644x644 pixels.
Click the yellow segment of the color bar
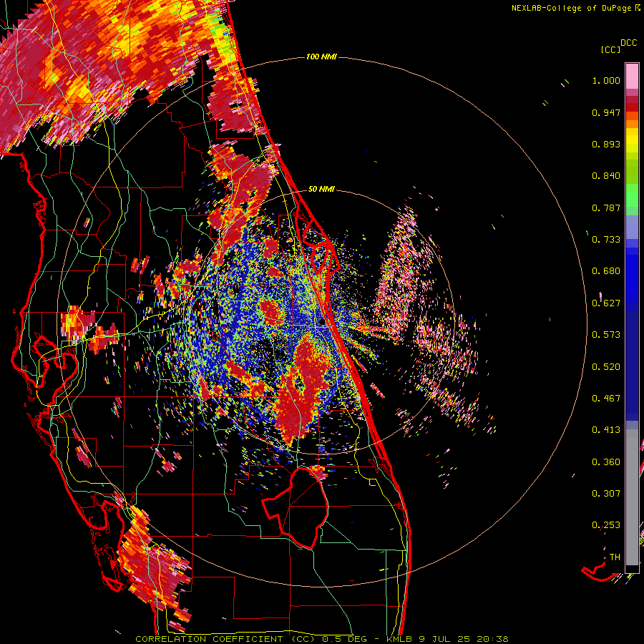[632, 140]
